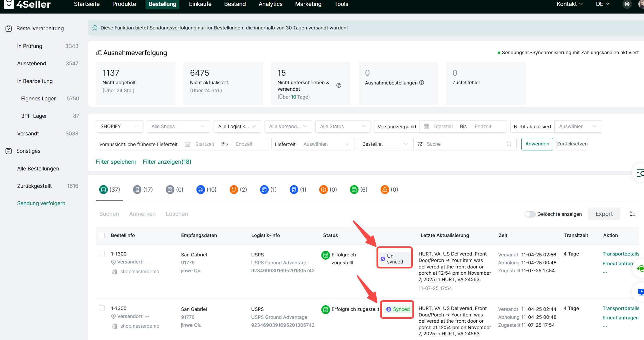Expand the Alle Shops dropdown
This screenshot has height=340, width=644.
(x=178, y=127)
